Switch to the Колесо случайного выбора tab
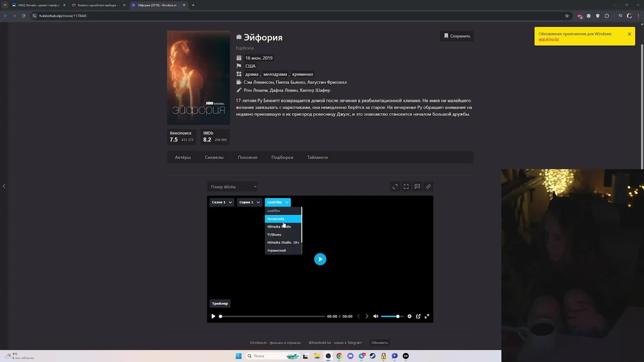Image resolution: width=644 pixels, height=362 pixels. click(98, 5)
